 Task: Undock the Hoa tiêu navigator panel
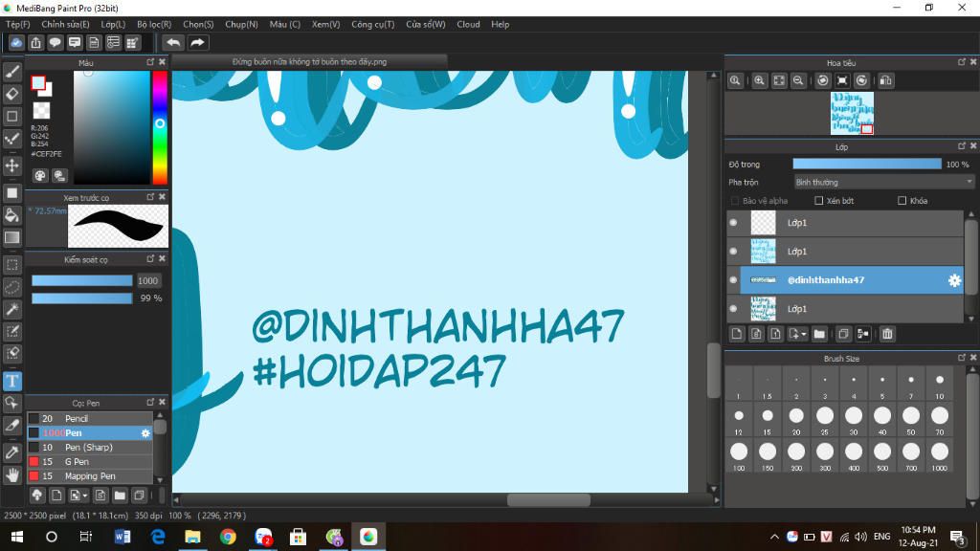coord(961,62)
